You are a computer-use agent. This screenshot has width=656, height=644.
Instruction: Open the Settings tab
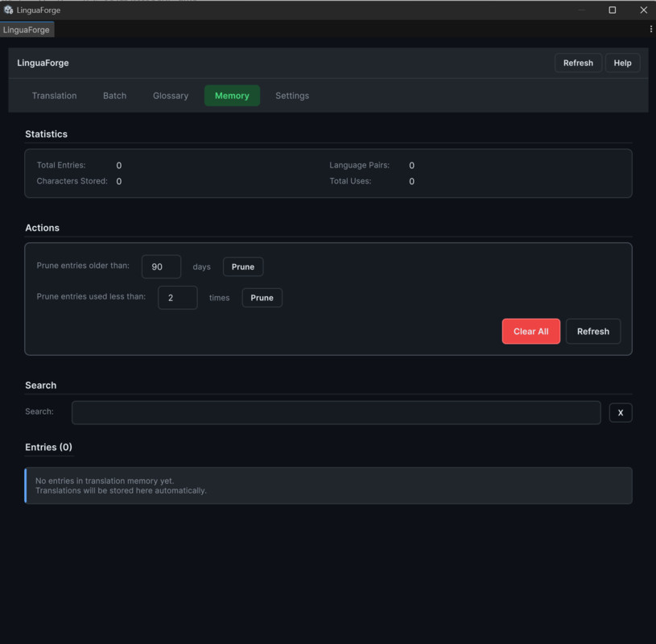coord(291,95)
